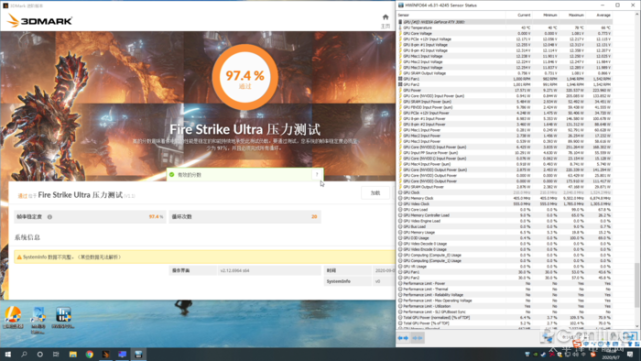Click info icon beside frame rate stability

pos(49,217)
